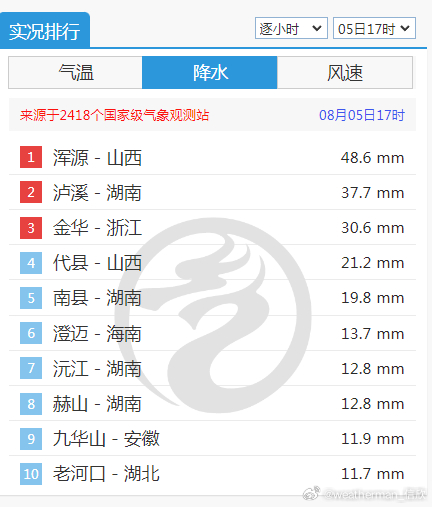Image resolution: width=432 pixels, height=507 pixels.
Task: Click the 老河口 - 湖北 row
Action: [212, 474]
